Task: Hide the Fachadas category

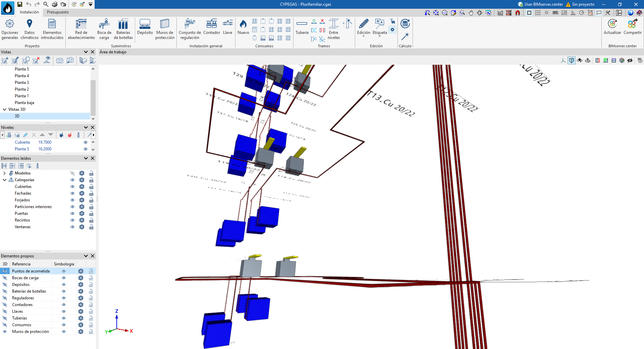Action: 72,193
